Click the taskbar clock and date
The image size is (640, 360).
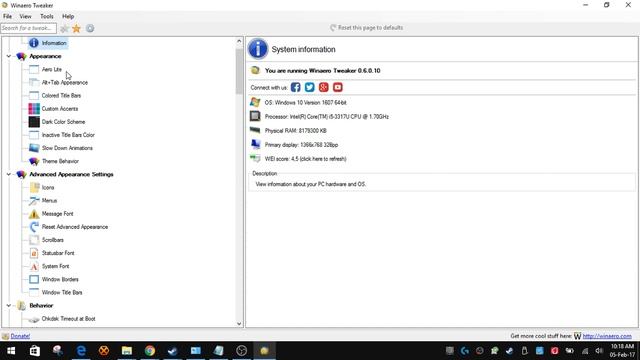coord(622,351)
